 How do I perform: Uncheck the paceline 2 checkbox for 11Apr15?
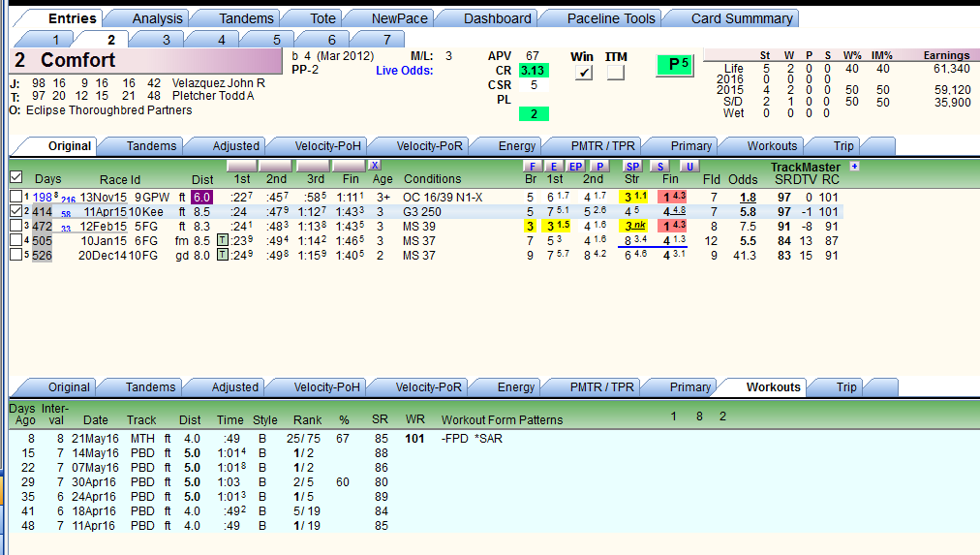(16, 210)
